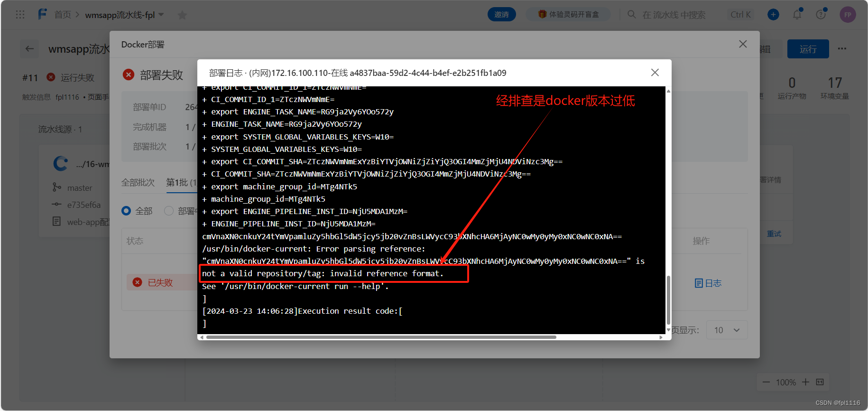868x411 pixels.
Task: Select the 全部批次 tab
Action: [138, 183]
